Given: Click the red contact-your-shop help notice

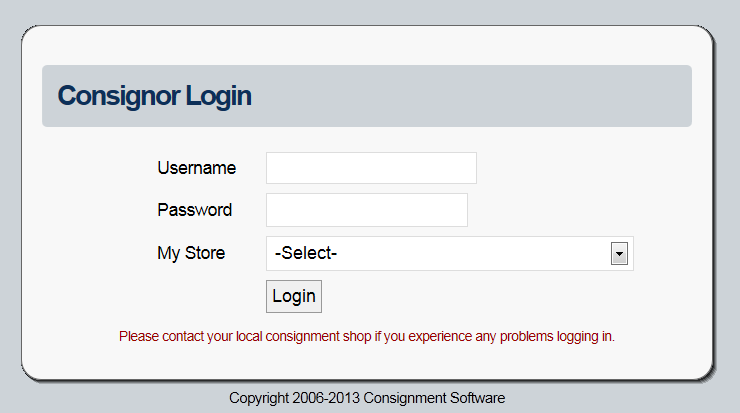Looking at the screenshot, I should click(x=366, y=336).
